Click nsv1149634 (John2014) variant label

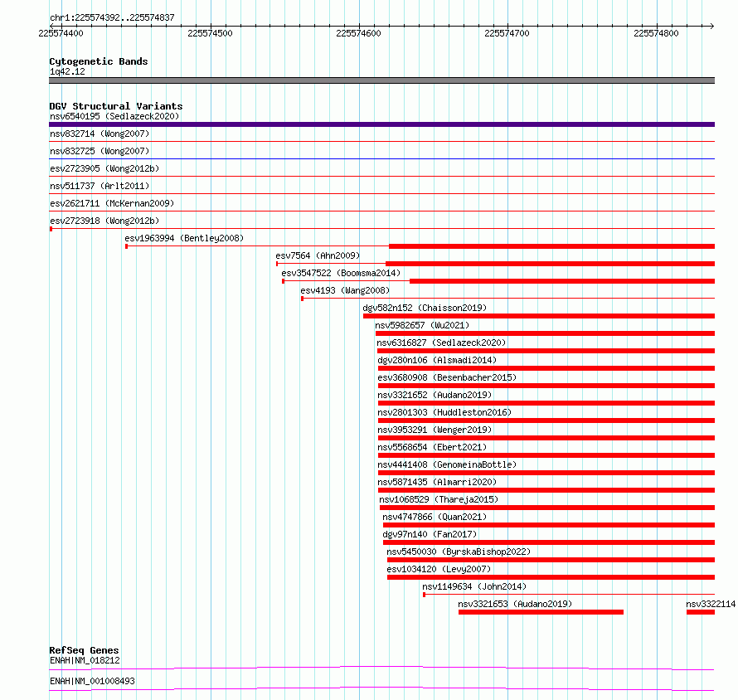tap(474, 586)
